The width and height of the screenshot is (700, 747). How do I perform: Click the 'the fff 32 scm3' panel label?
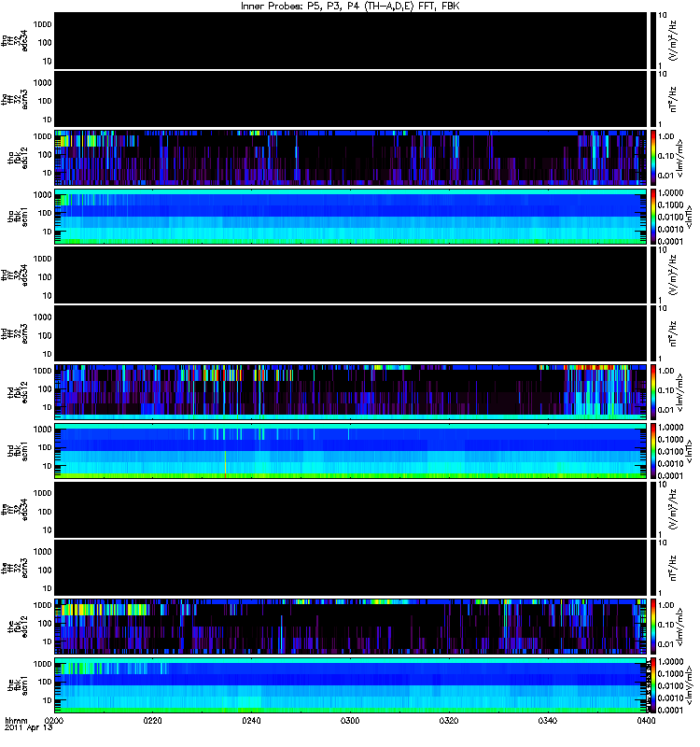(15, 569)
